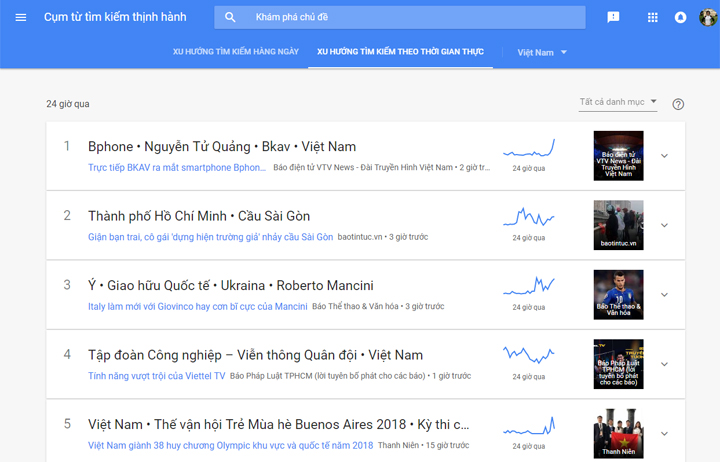
Task: Switch to 'Xu hướng tìm kiếm hàng ngày' tab
Action: (236, 52)
